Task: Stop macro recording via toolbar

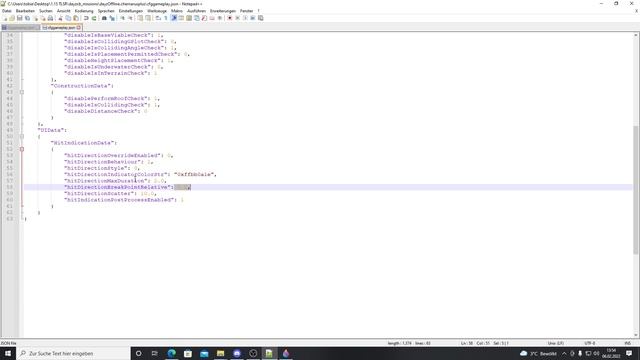Action: pos(238,18)
